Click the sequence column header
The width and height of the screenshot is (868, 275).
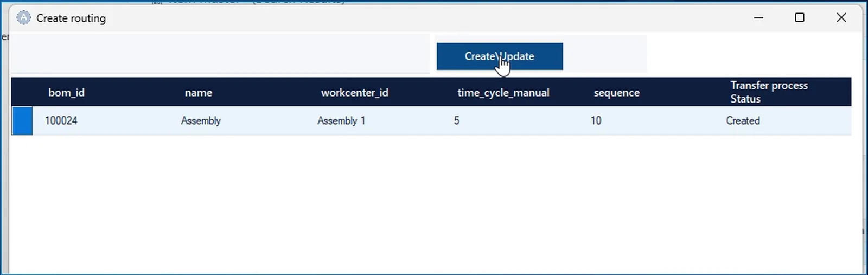(617, 93)
